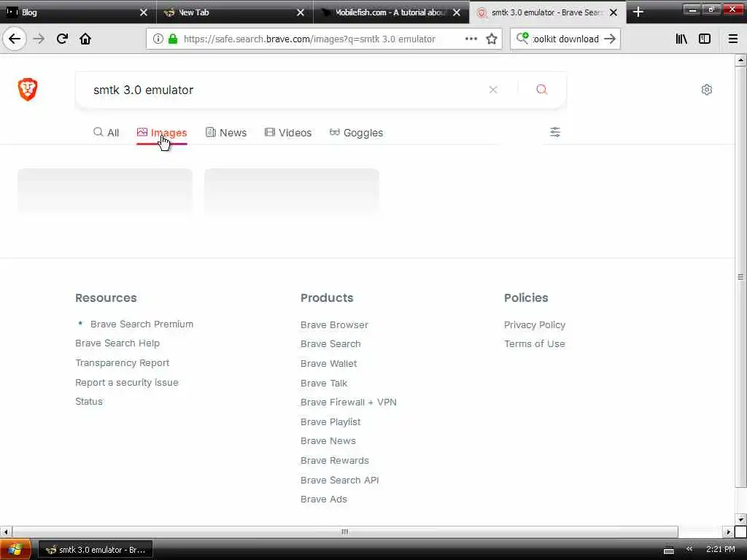747x560 pixels.
Task: Open the Terms of Use link
Action: click(x=534, y=343)
